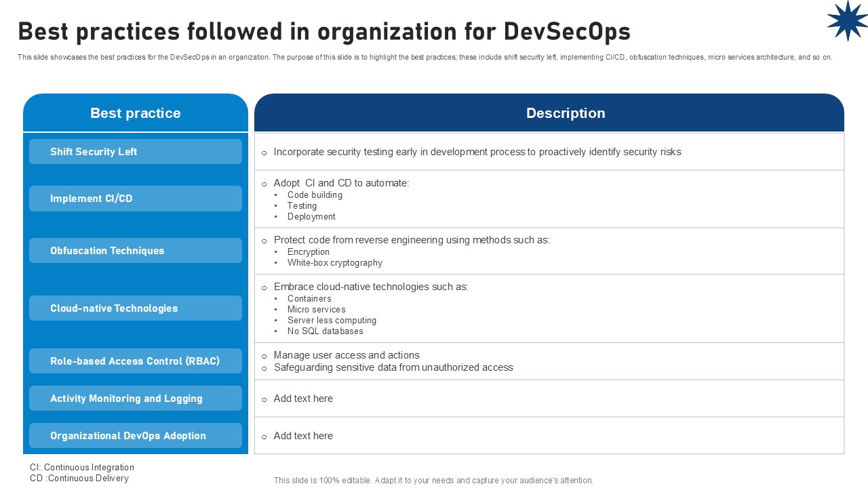Select the 'Best practice' column header
This screenshot has height=488, width=868.
click(136, 113)
